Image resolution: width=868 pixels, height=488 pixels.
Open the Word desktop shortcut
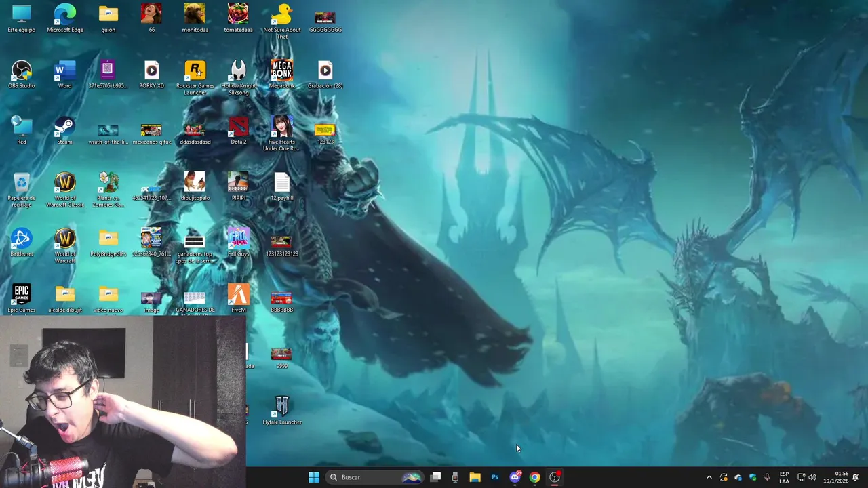[65, 75]
